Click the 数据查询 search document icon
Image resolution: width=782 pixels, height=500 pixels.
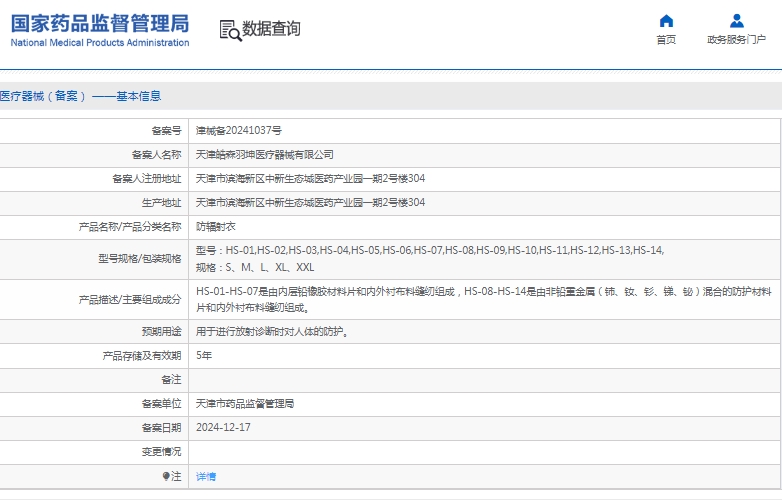(x=230, y=30)
